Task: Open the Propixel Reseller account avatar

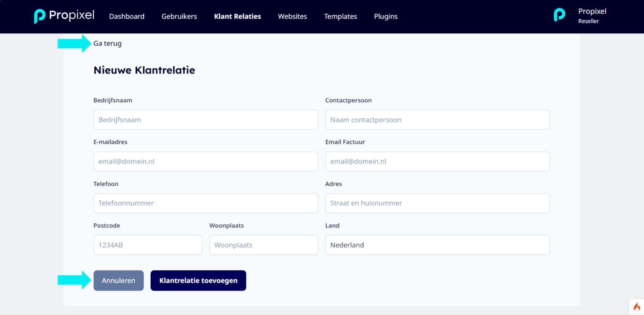Action: [559, 15]
